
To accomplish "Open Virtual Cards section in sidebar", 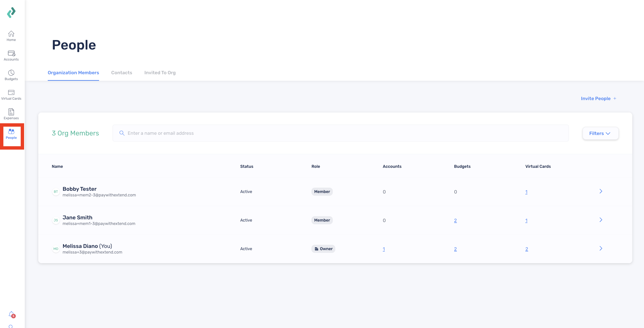I will 11,95.
